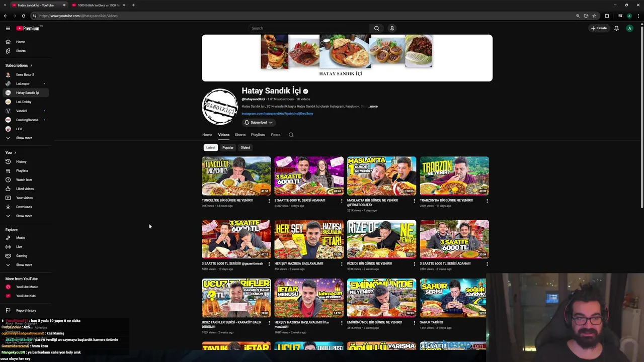The height and width of the screenshot is (362, 644).
Task: Click the search magnifier button
Action: [376, 28]
